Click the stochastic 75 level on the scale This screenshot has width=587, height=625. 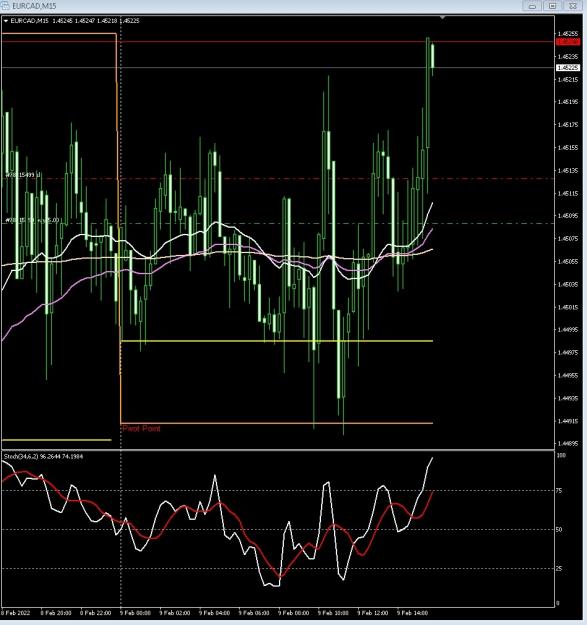tap(560, 491)
